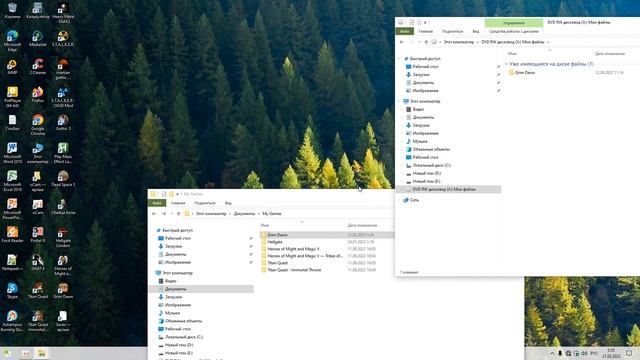
Task: Open the volume icon in system tray
Action: coord(584,353)
